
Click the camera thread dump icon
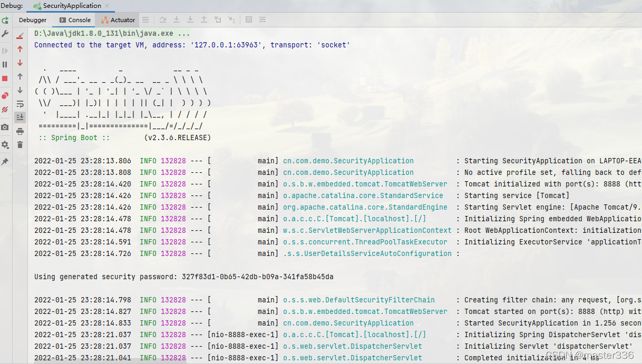pos(5,127)
